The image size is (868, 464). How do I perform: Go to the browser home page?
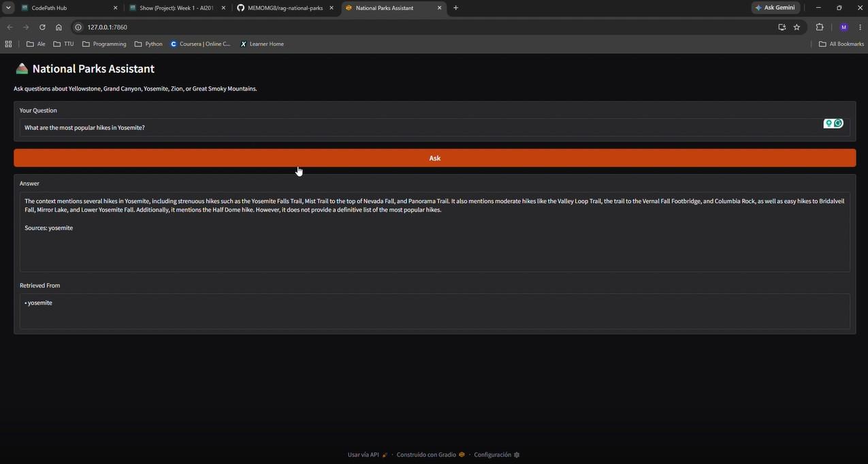click(x=59, y=27)
